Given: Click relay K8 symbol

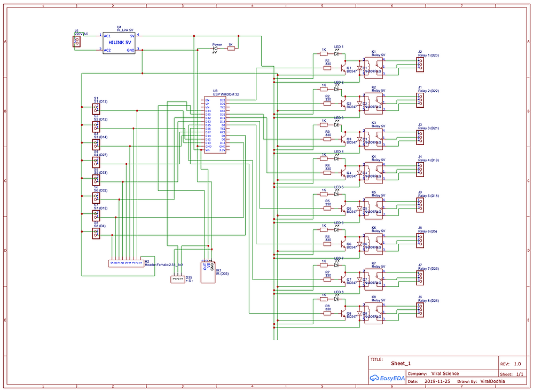Looking at the screenshot, I should click(x=374, y=313).
